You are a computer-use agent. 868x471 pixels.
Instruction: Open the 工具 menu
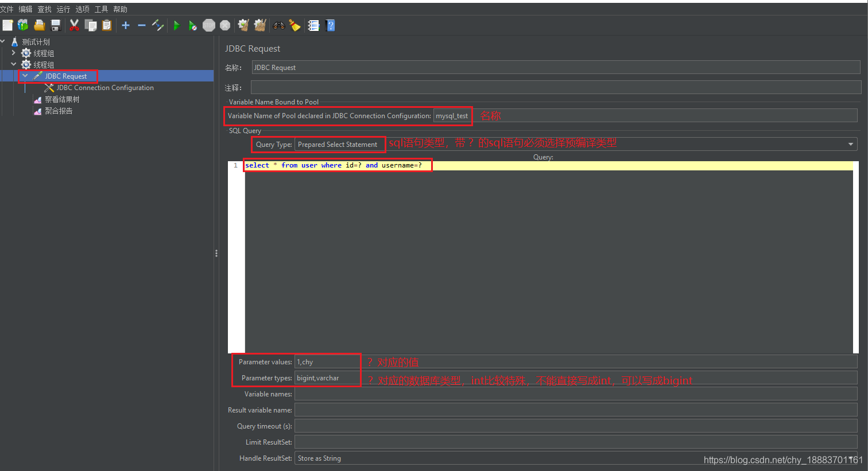tap(101, 9)
